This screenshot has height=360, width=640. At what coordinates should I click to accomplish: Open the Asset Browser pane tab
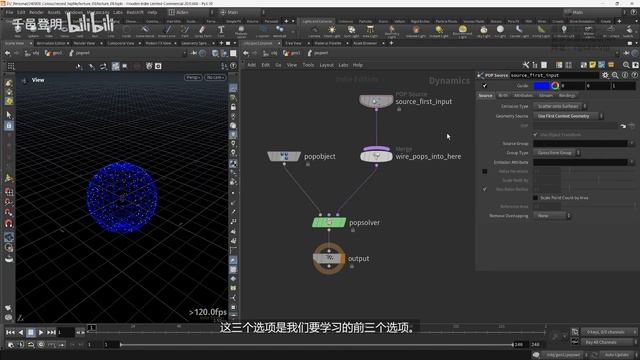pyautogui.click(x=364, y=43)
